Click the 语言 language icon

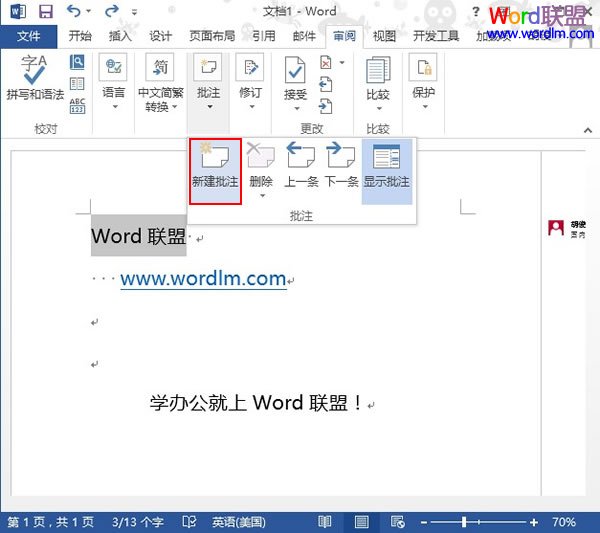click(113, 67)
